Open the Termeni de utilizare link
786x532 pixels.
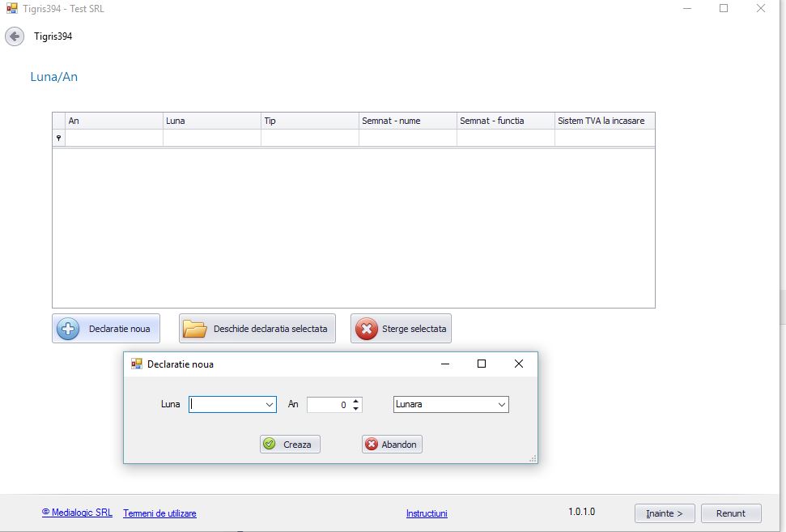tap(159, 513)
